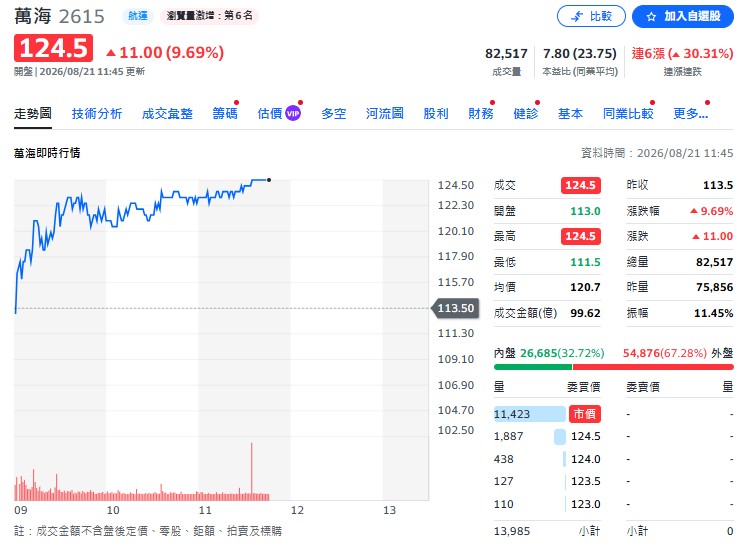Open the 成交彙整 tab

pos(167,113)
